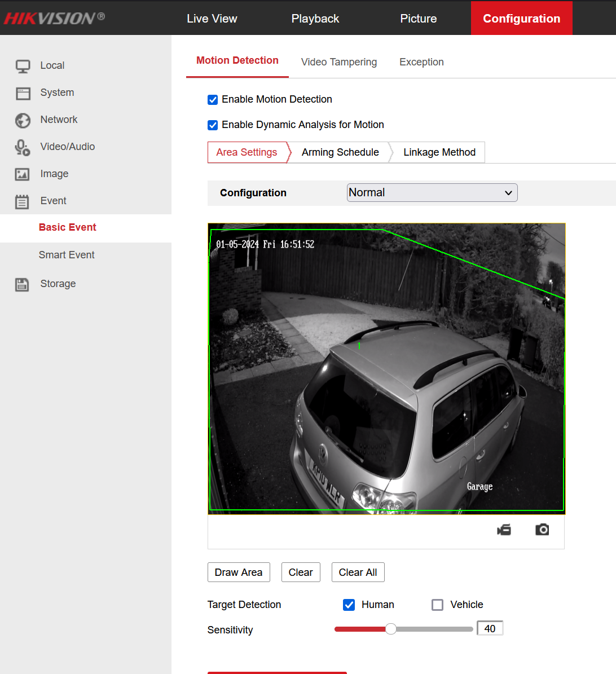Enable Vehicle target detection checkbox
Screen dimensions: 616x674
tap(437, 605)
